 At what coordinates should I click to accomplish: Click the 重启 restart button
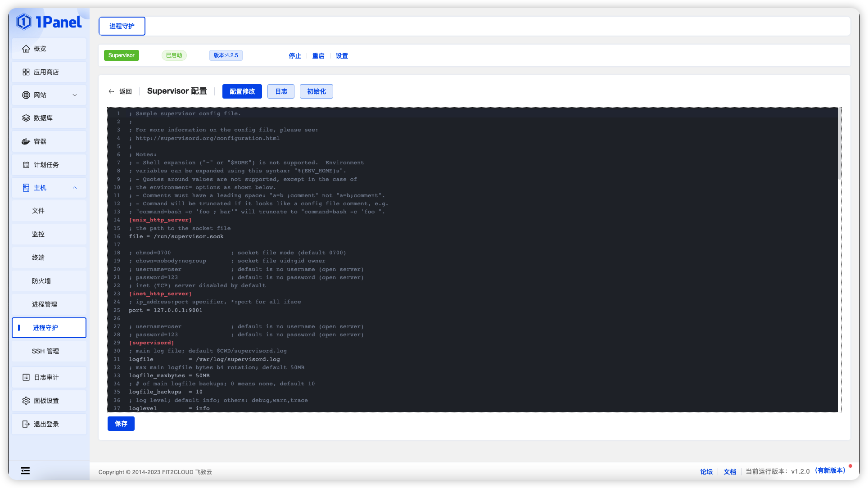click(x=318, y=55)
